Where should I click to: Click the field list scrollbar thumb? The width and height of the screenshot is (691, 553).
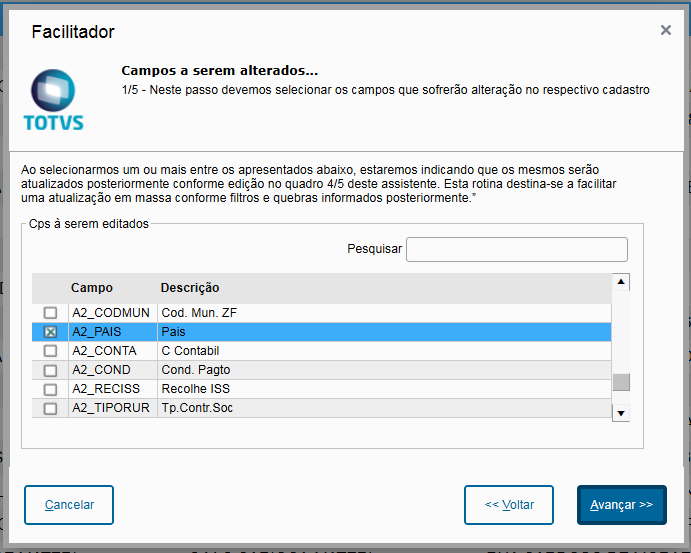[621, 382]
